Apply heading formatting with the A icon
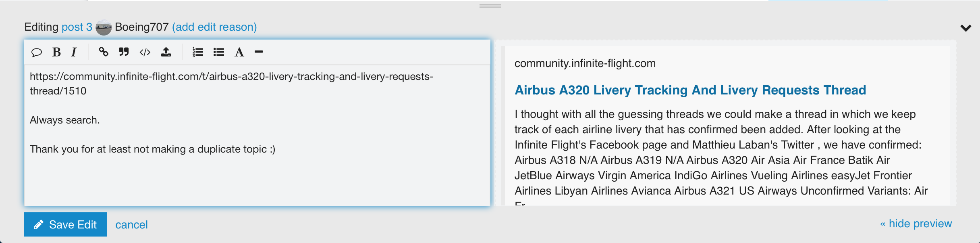The image size is (980, 243). coord(239,52)
